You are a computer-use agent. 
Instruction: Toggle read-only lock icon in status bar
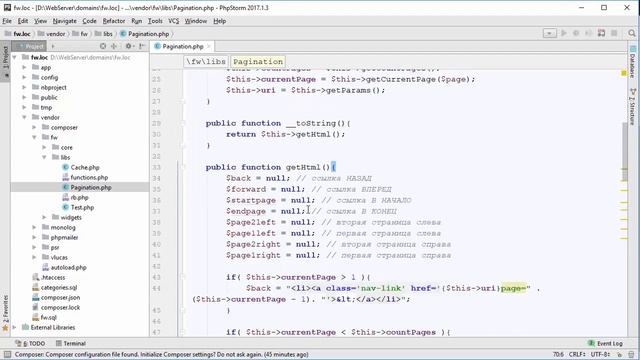[x=620, y=354]
